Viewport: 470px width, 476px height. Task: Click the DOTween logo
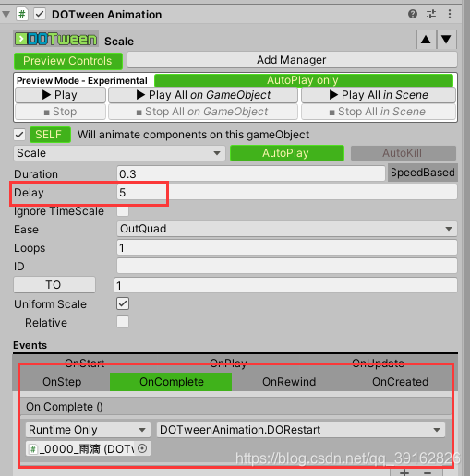click(x=55, y=39)
